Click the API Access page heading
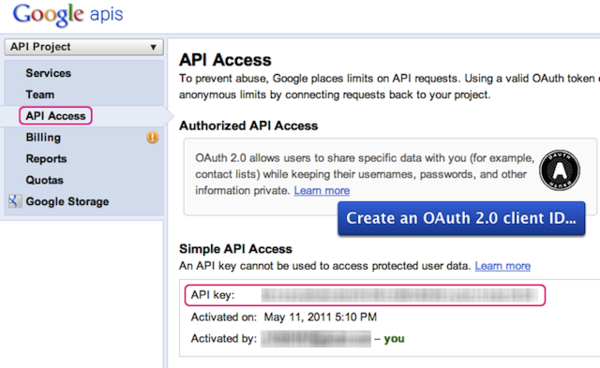 click(x=225, y=60)
